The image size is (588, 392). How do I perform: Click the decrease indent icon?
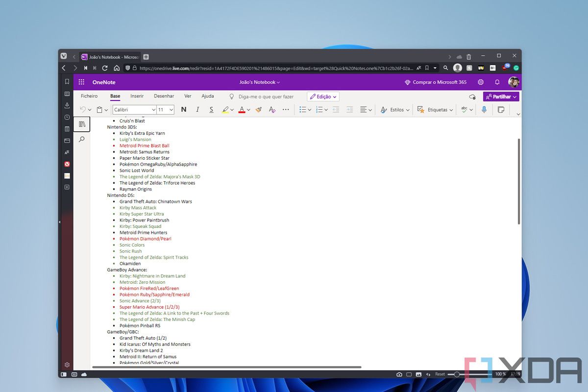(x=336, y=110)
